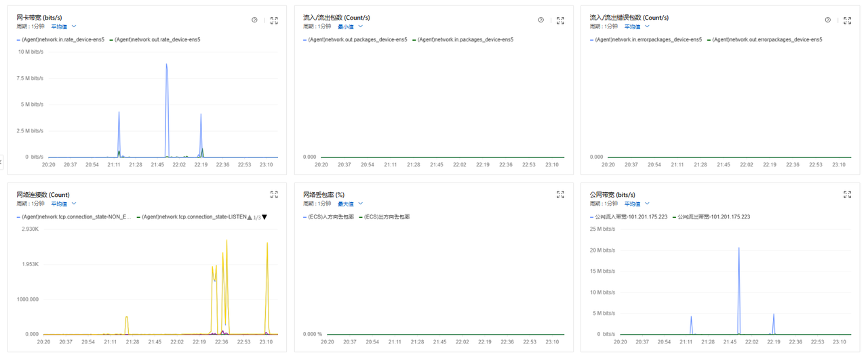
Task: Click the 流入/流出包数 (Count/s) panel title
Action: pyautogui.click(x=336, y=17)
